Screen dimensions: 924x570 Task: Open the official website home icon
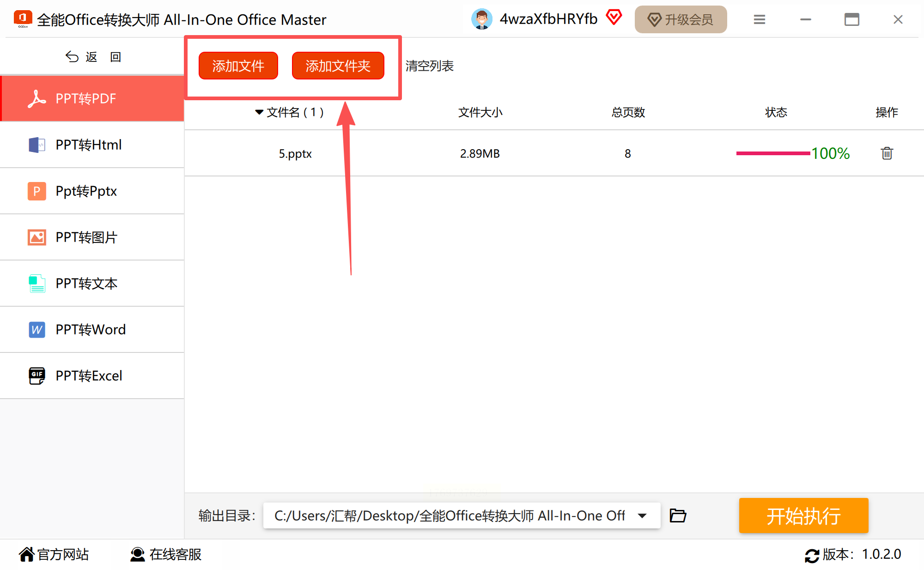[x=27, y=554]
